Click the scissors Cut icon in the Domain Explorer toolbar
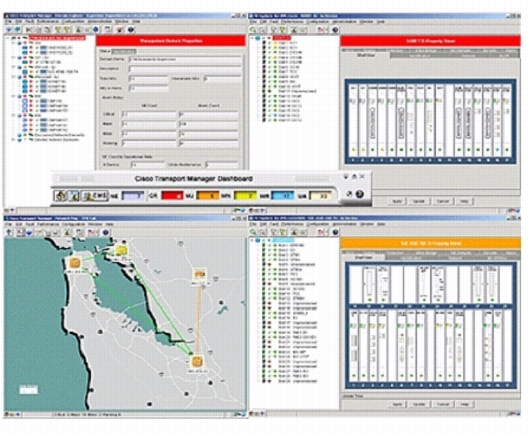 click(x=29, y=30)
